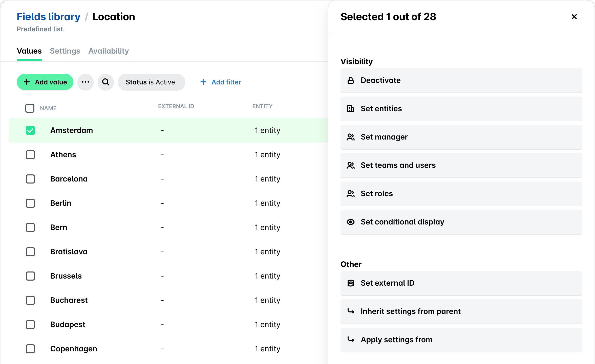The width and height of the screenshot is (595, 364).
Task: Sort by the ENTITY column header
Action: [x=262, y=106]
